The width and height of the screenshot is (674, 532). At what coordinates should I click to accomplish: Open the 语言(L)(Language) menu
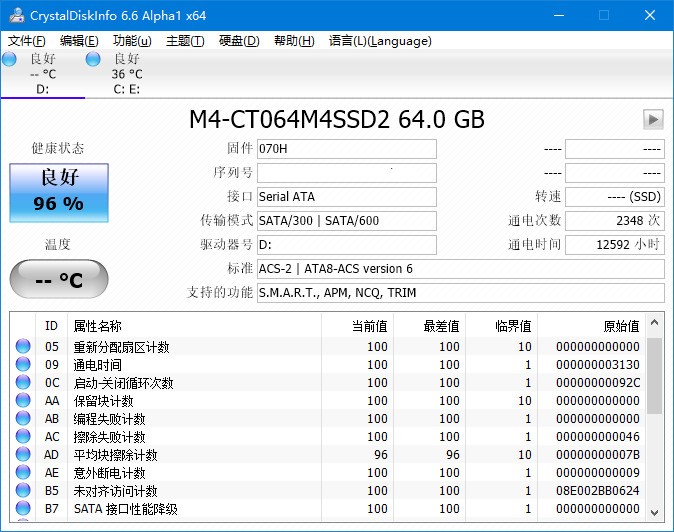(x=380, y=41)
